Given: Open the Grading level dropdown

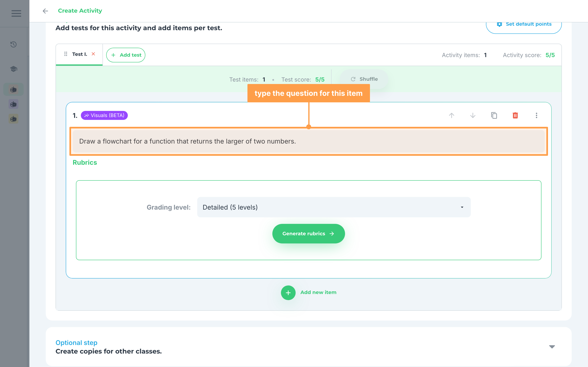Looking at the screenshot, I should pos(334,207).
